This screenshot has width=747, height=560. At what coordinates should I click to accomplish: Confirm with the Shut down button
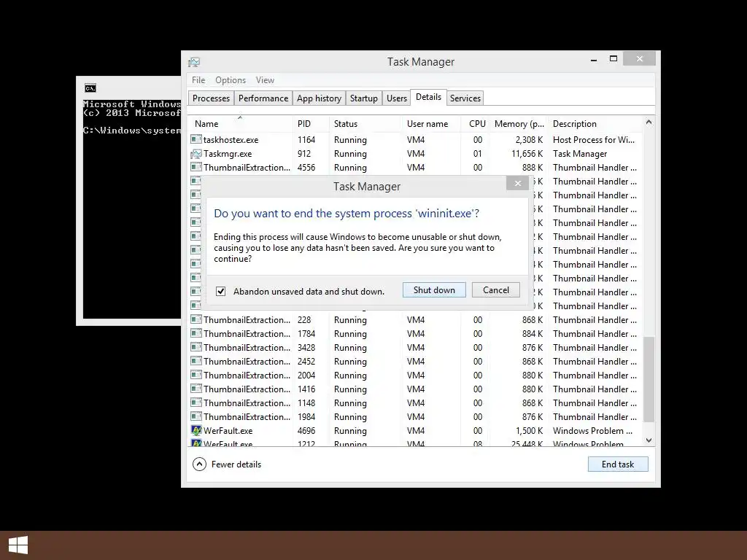pos(434,290)
